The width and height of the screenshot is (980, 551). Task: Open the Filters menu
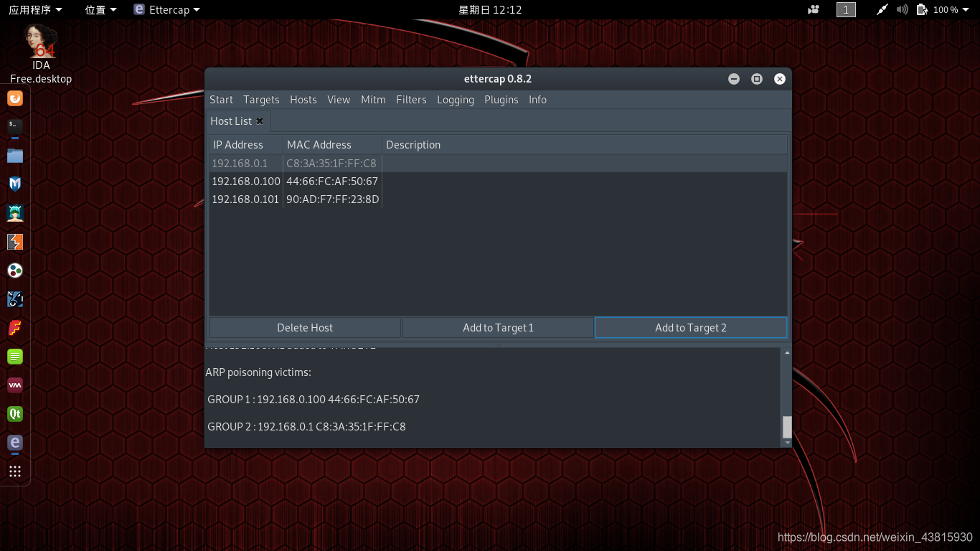click(x=411, y=100)
